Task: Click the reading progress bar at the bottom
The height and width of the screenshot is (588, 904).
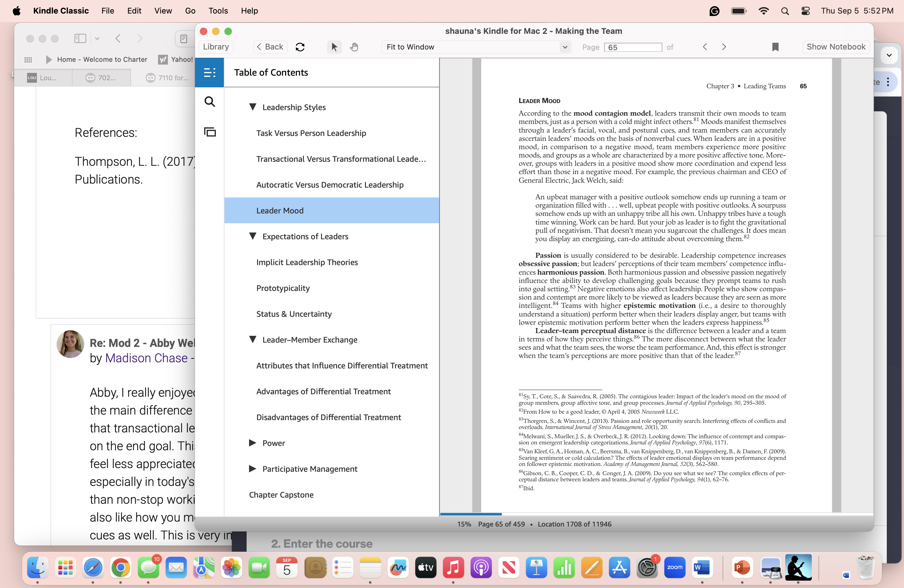Action: coord(471,514)
